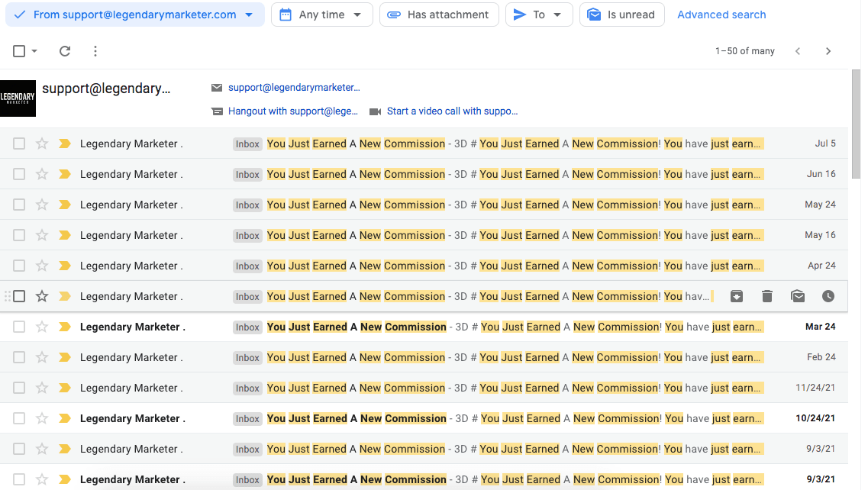
Task: Apply the Is unread filter chip
Action: [x=621, y=15]
